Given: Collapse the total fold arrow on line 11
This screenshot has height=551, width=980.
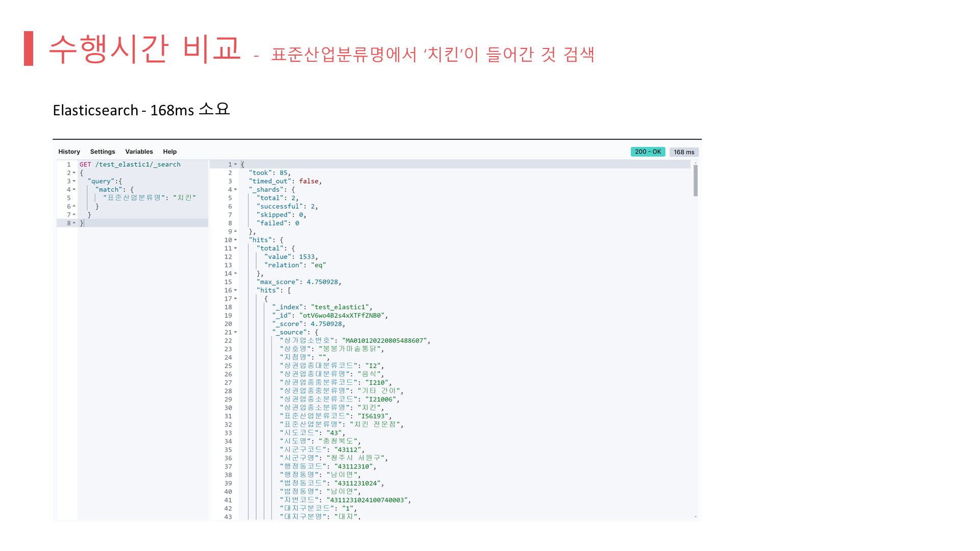Looking at the screenshot, I should click(235, 248).
